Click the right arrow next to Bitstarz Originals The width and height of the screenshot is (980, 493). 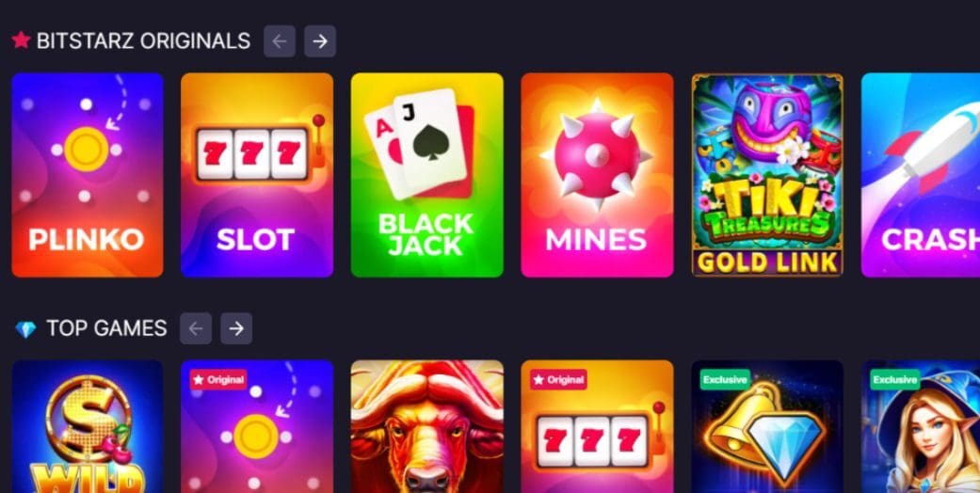click(320, 41)
